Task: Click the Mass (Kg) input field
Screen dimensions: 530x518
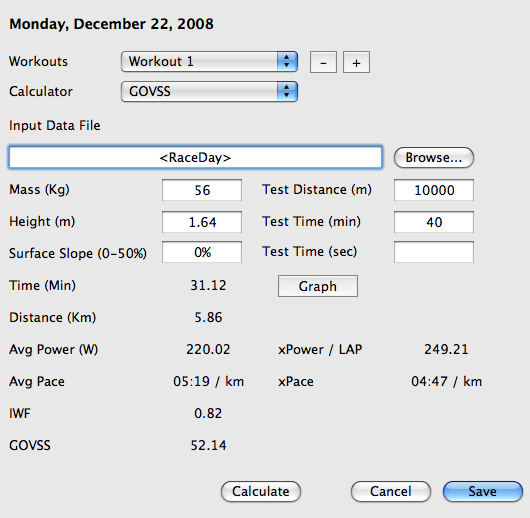Action: (202, 190)
